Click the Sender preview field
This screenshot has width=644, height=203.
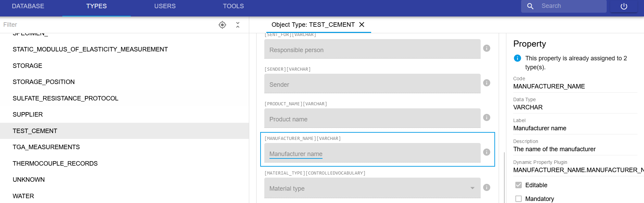tap(372, 83)
